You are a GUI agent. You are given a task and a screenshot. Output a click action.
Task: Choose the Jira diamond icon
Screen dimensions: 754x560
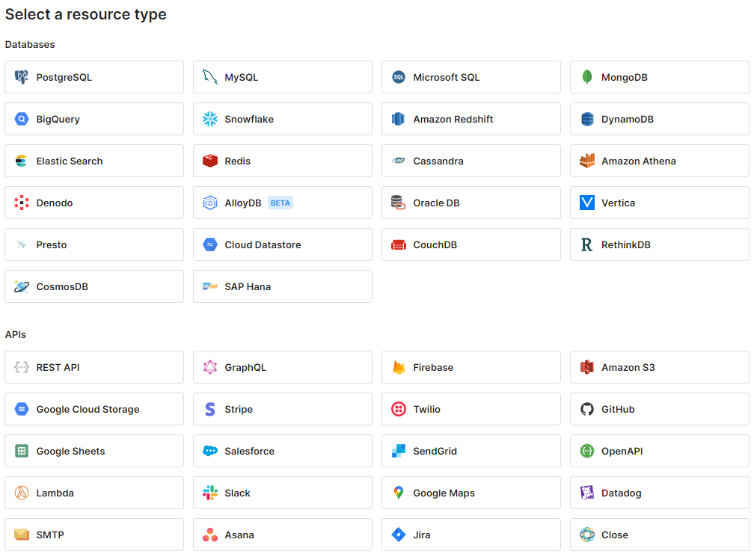(x=398, y=534)
